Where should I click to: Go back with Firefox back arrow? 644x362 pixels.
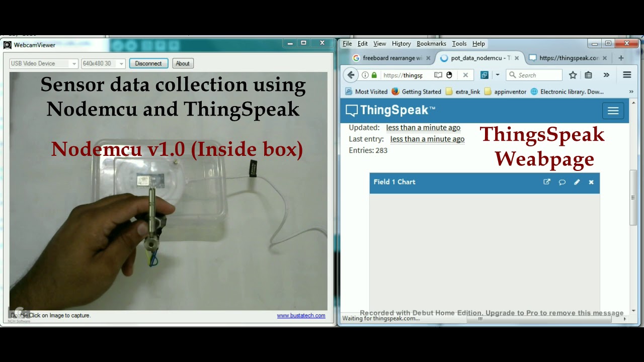tap(351, 75)
